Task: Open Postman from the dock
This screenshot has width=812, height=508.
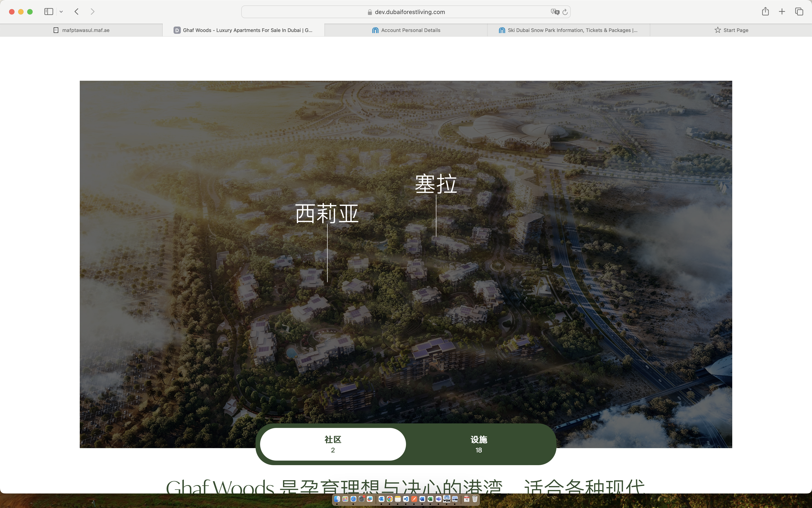Action: click(x=414, y=499)
